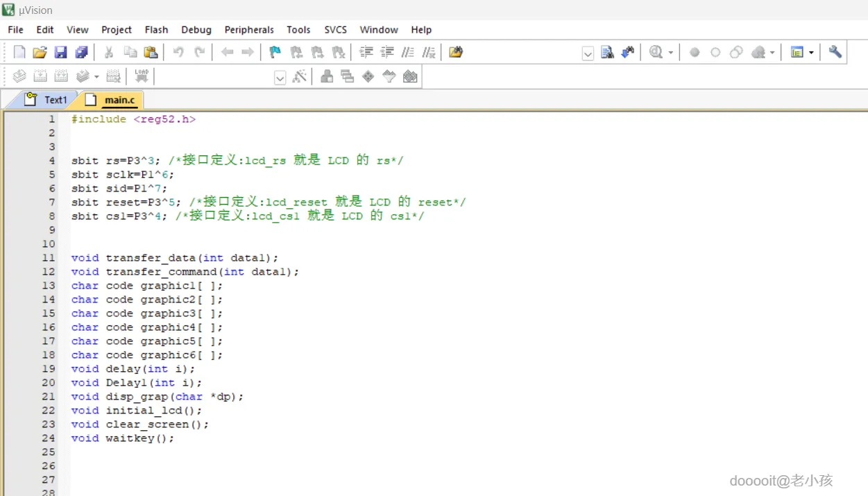Image resolution: width=868 pixels, height=496 pixels.
Task: Open the window layout dropdown arrow
Action: tap(811, 53)
